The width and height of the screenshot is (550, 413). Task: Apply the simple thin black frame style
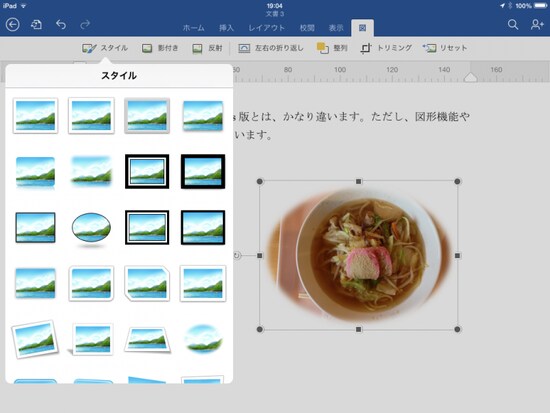35,227
